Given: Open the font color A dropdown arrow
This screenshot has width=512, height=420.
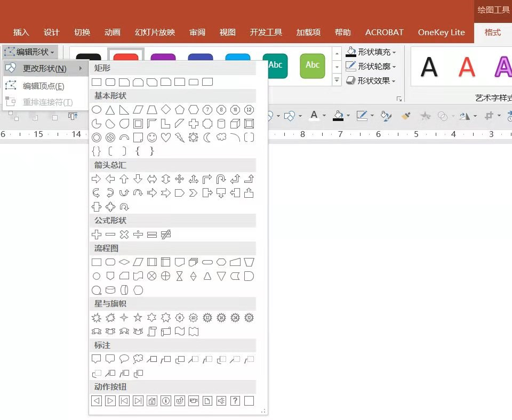Looking at the screenshot, I should [x=324, y=116].
